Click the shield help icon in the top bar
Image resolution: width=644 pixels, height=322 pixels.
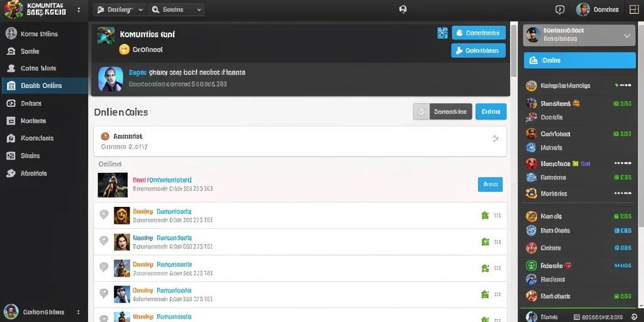point(559,10)
